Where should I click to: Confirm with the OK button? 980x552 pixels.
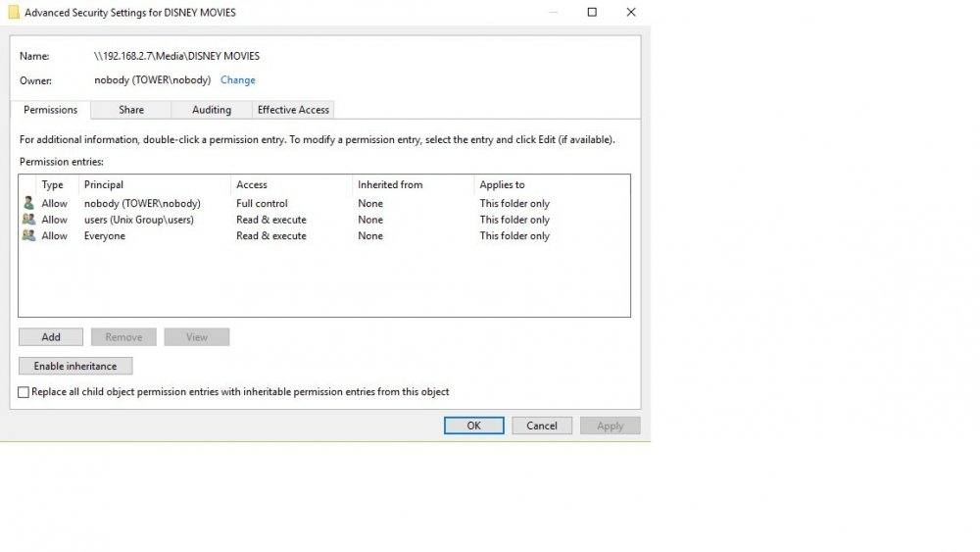click(x=473, y=426)
